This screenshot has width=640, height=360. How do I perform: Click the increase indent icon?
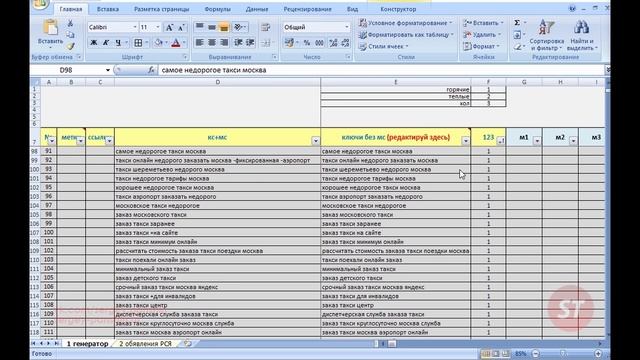coord(250,42)
